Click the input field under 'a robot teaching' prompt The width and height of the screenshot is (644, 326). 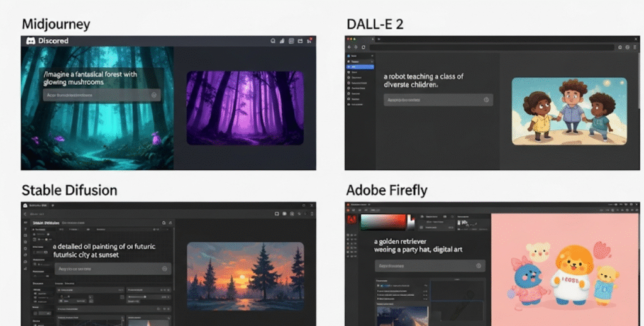[x=438, y=100]
